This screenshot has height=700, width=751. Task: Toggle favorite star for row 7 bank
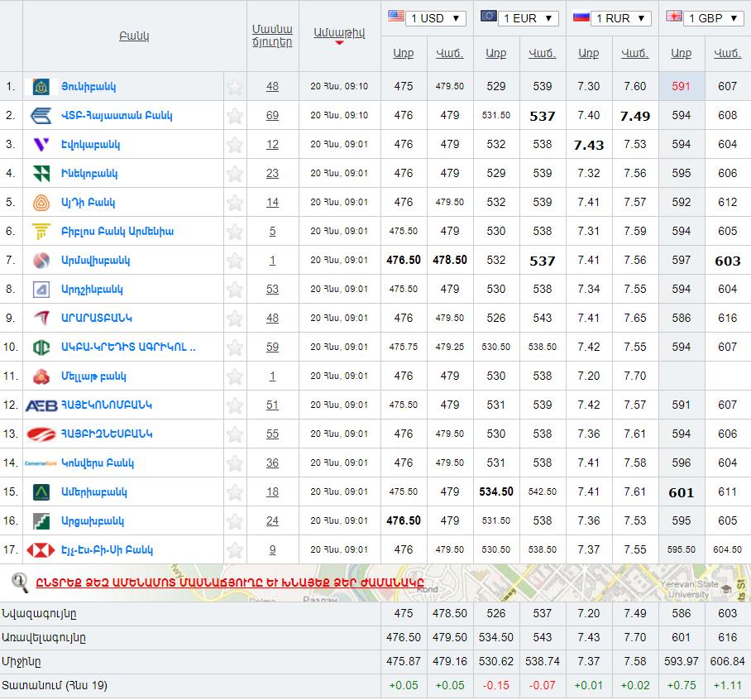click(235, 261)
